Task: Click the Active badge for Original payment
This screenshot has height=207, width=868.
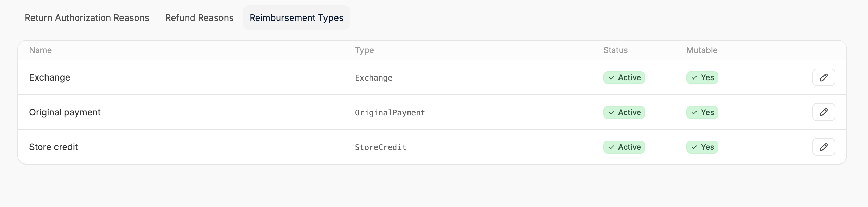Action: 624,112
